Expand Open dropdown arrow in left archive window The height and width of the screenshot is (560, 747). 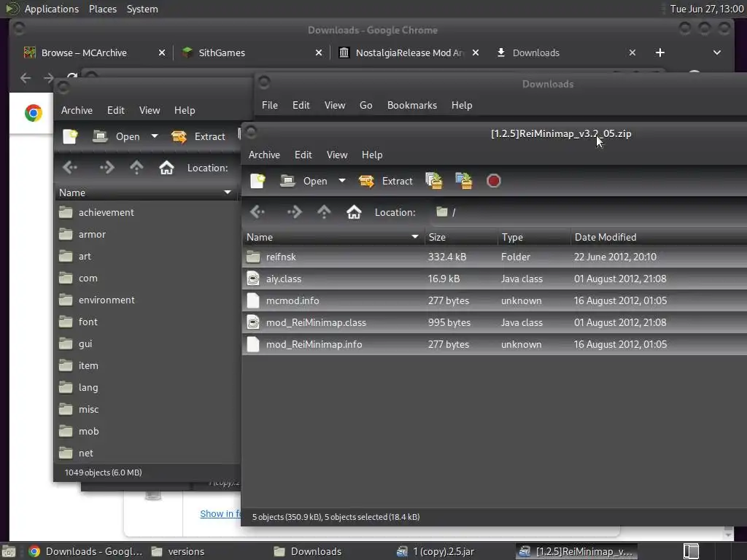[155, 136]
